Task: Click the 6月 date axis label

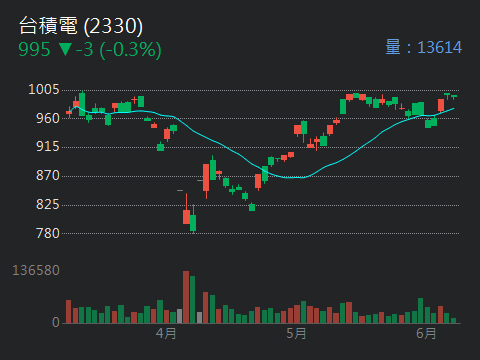Action: (426, 333)
